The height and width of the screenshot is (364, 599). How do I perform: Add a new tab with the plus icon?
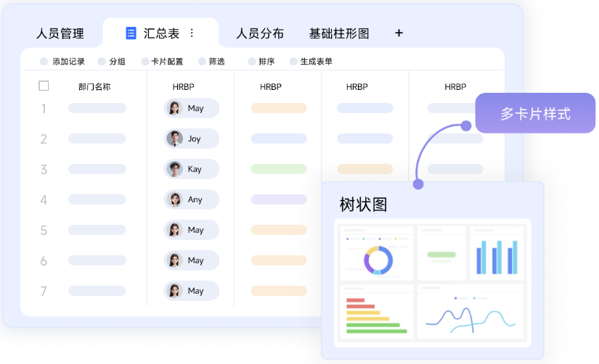coord(399,33)
